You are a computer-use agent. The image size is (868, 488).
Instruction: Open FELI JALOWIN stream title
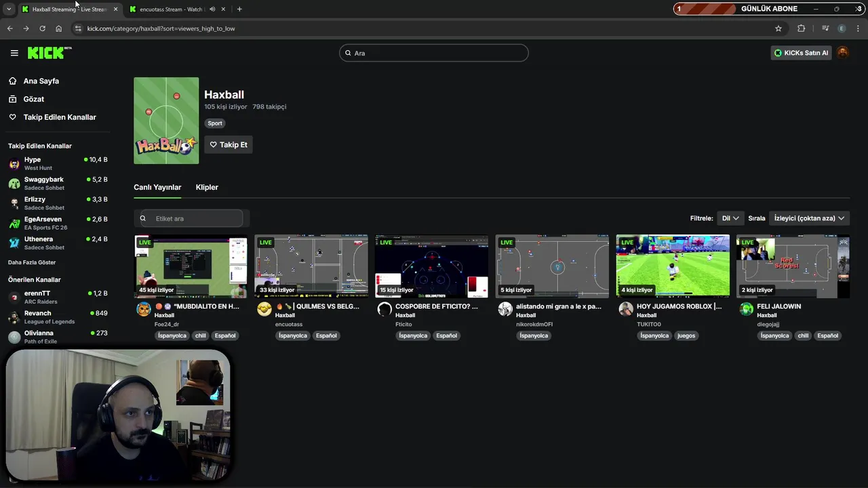coord(778,306)
